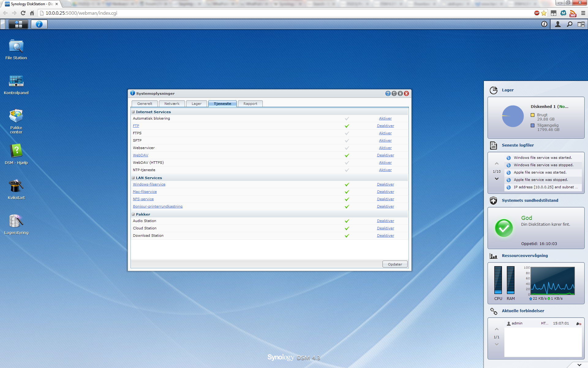Image resolution: width=588 pixels, height=368 pixels.
Task: Switch to Netværk tab
Action: click(172, 104)
